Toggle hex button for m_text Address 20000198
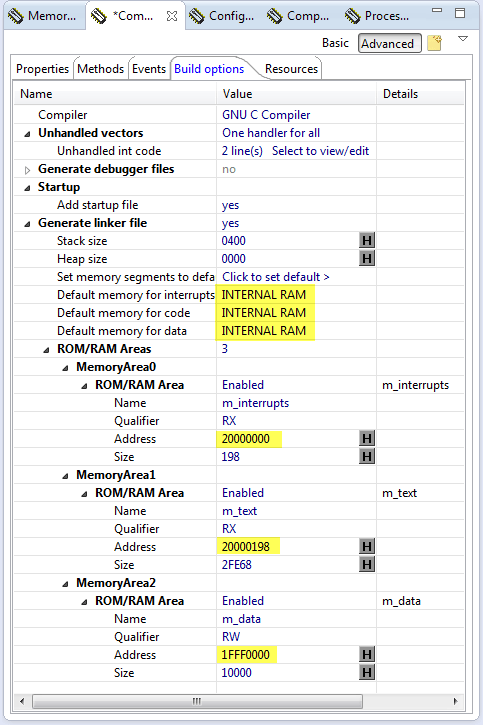Screen dimensions: 483x725 [x=367, y=547]
